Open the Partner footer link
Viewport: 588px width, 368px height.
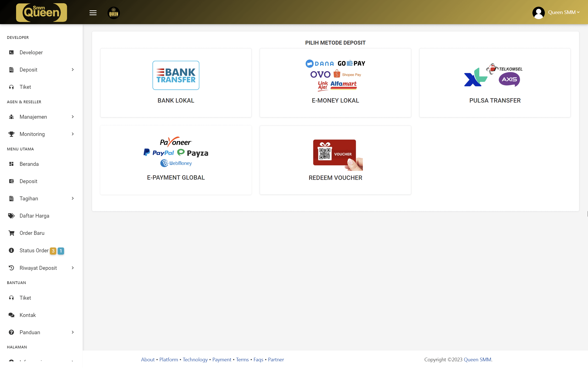[x=276, y=360]
